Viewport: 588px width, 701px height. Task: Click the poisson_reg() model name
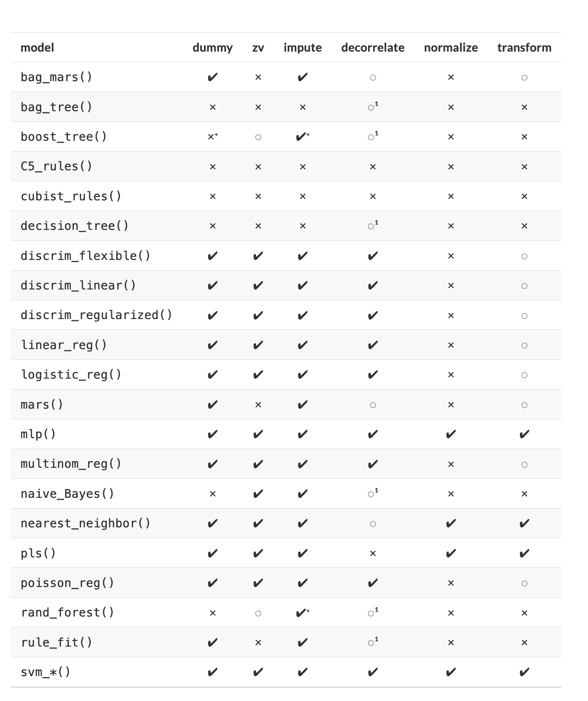tap(68, 583)
